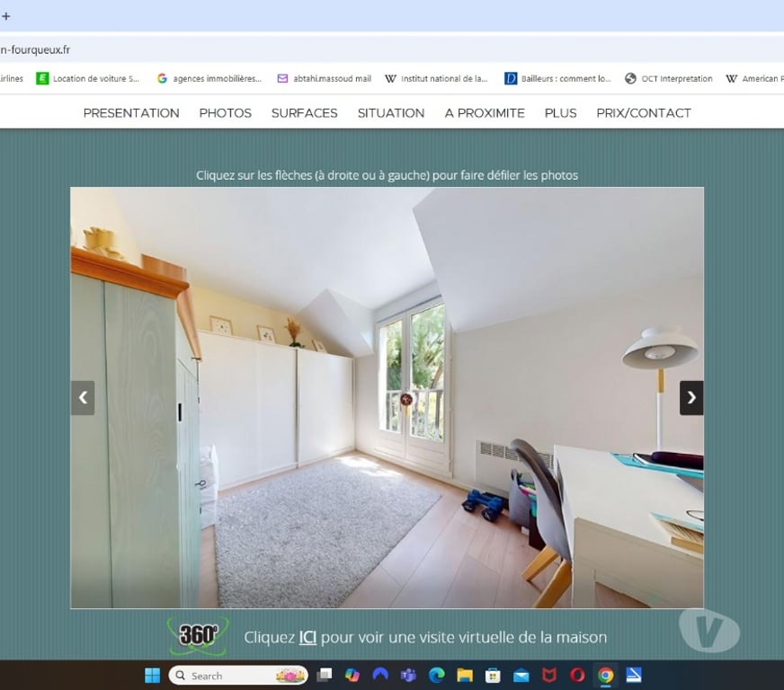The width and height of the screenshot is (784, 690).
Task: Click the previous photo arrow on slideshow
Action: point(83,398)
